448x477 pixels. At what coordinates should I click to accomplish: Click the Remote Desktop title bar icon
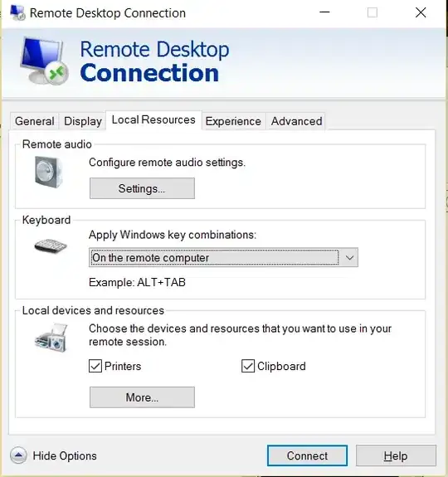17,13
